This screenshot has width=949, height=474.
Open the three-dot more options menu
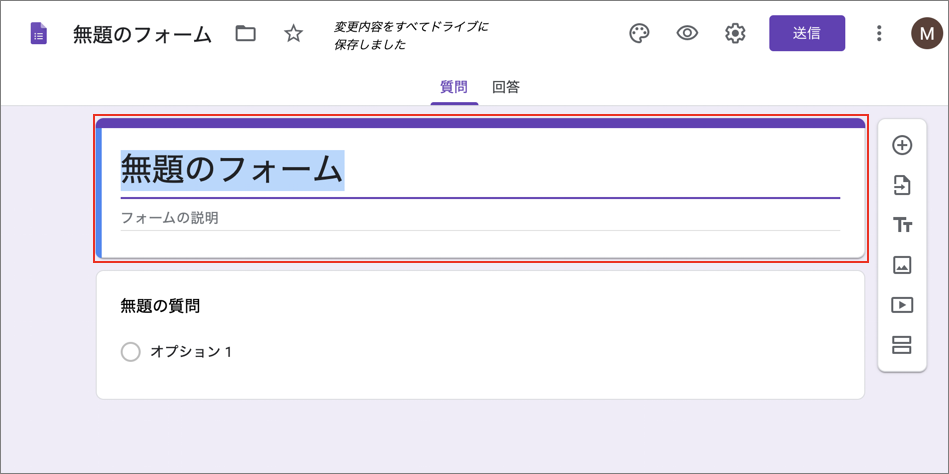click(879, 33)
